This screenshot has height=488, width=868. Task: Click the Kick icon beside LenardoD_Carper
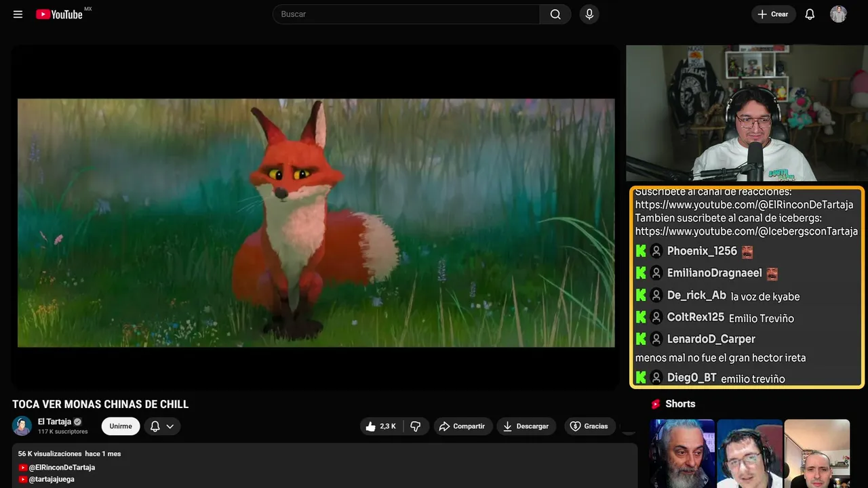pyautogui.click(x=641, y=339)
